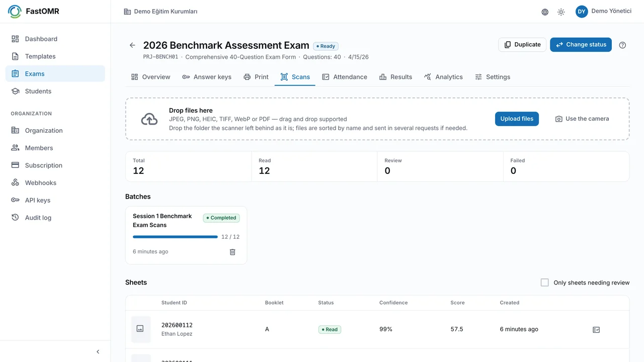The width and height of the screenshot is (644, 362).
Task: Switch to the Analytics tab
Action: 443,77
